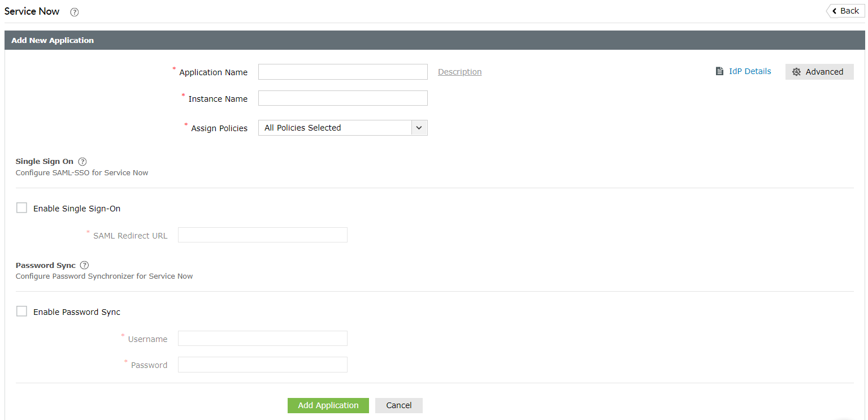Focus the Password input box
The height and width of the screenshot is (420, 868).
[x=263, y=365]
